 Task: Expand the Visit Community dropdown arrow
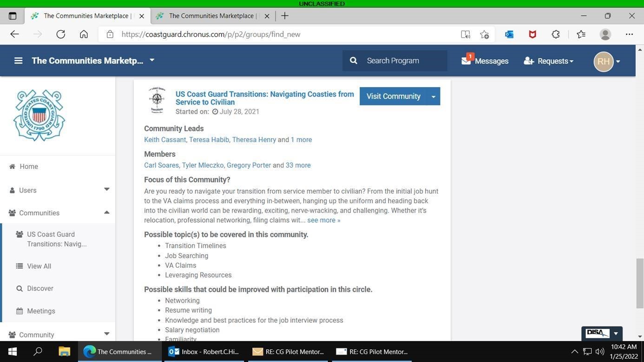click(433, 97)
